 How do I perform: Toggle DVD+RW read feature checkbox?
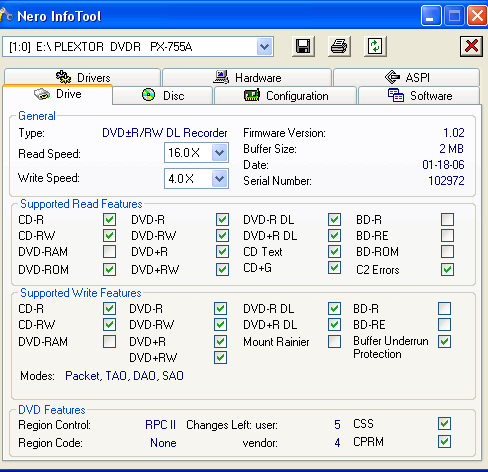(x=222, y=269)
